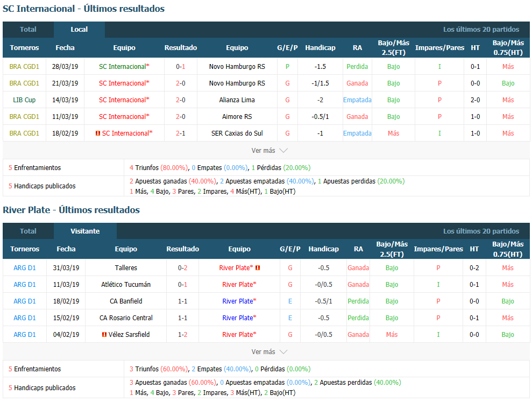532x402 pixels.
Task: Click half-time score 0-2 in Talleres row
Action: click(474, 268)
